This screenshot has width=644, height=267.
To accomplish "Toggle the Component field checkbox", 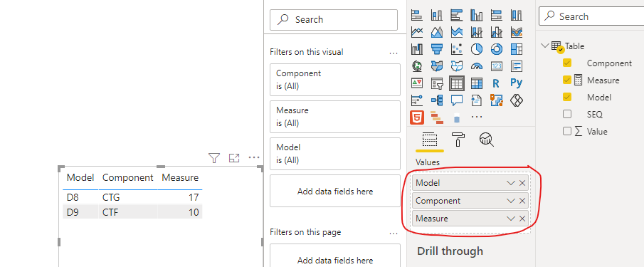I will (x=567, y=63).
